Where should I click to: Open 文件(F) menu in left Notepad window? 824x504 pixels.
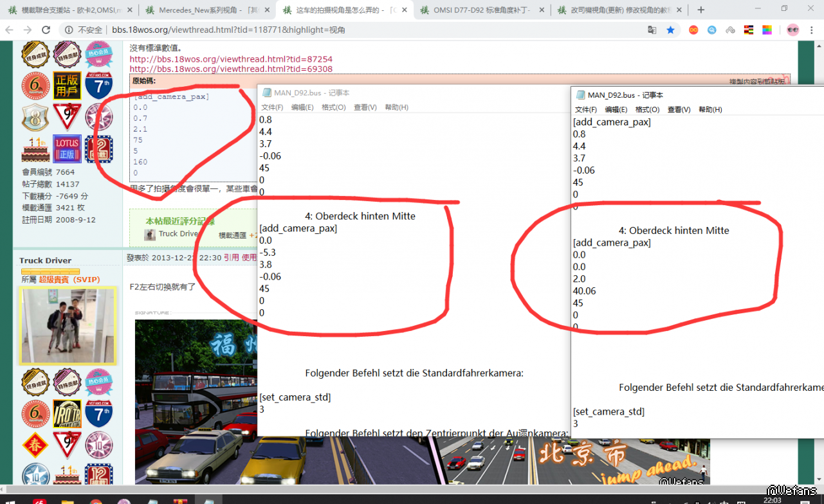click(x=272, y=107)
